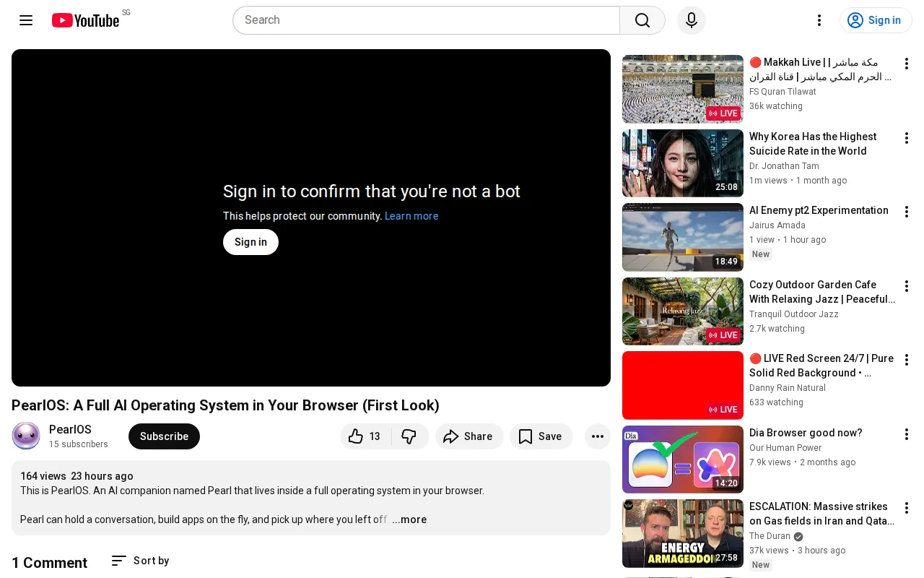Click channel name 'Tranquil Outdoor Jazz'
The width and height of the screenshot is (924, 578).
794,314
